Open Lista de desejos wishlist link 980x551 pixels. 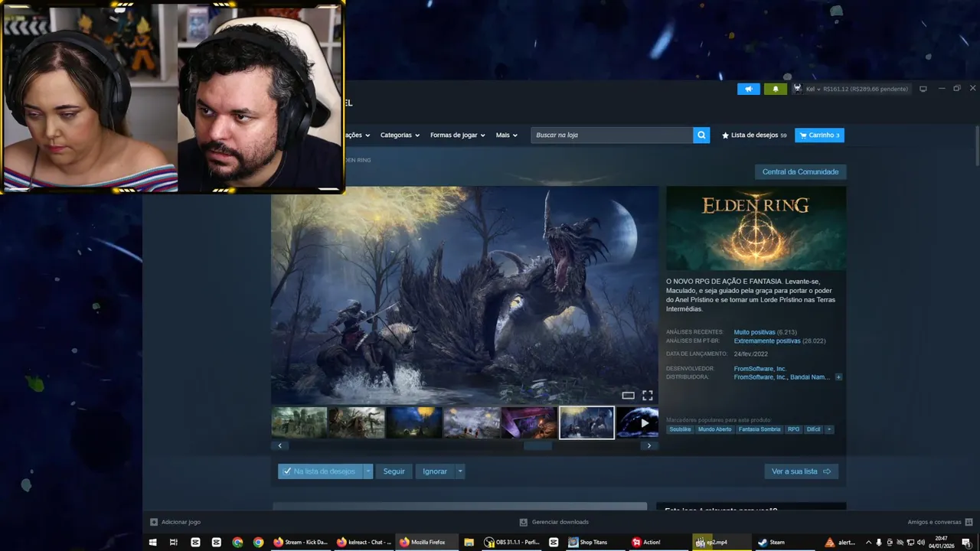click(x=754, y=135)
